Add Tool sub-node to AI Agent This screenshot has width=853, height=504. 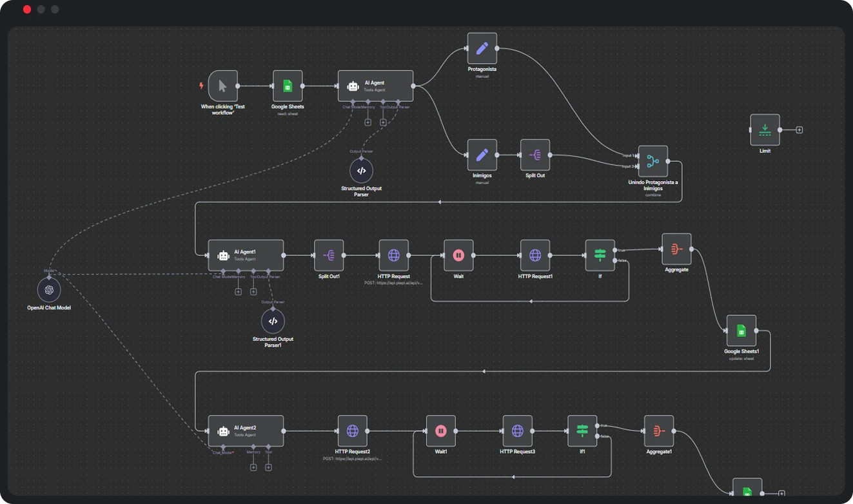point(383,122)
